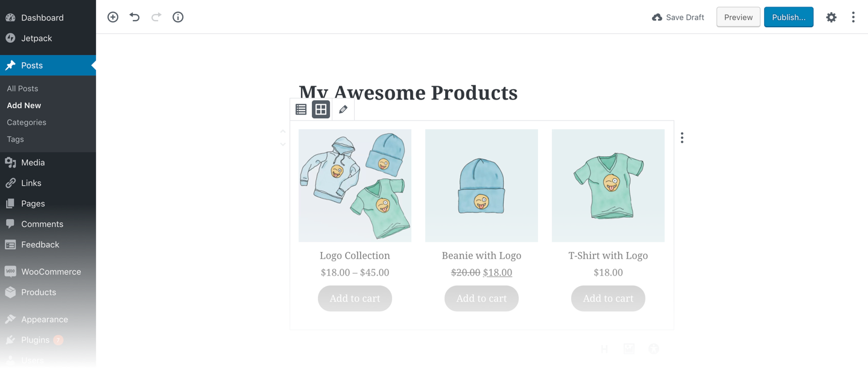This screenshot has height=368, width=868.
Task: Edit products block with pencil icon
Action: click(343, 110)
